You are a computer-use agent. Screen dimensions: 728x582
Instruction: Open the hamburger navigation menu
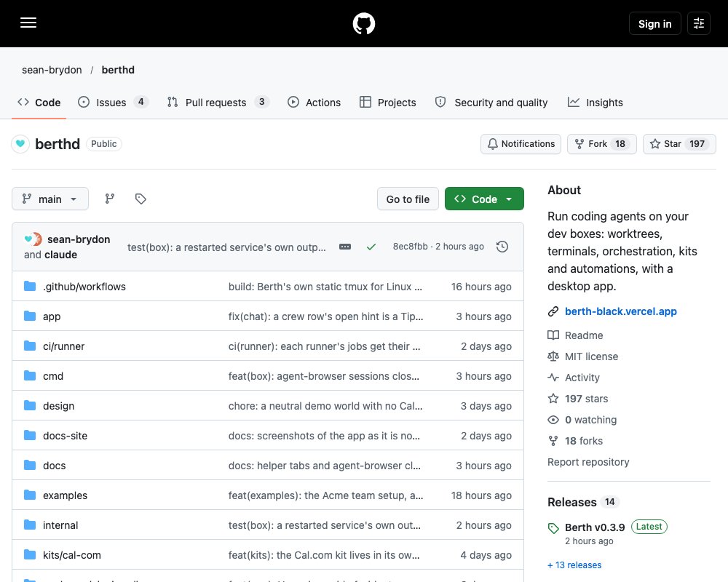pos(28,23)
